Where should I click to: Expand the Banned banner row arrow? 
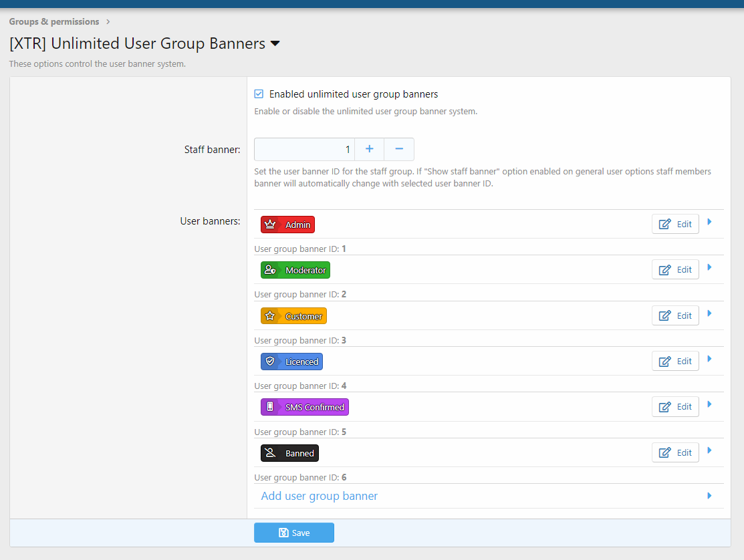pyautogui.click(x=709, y=450)
